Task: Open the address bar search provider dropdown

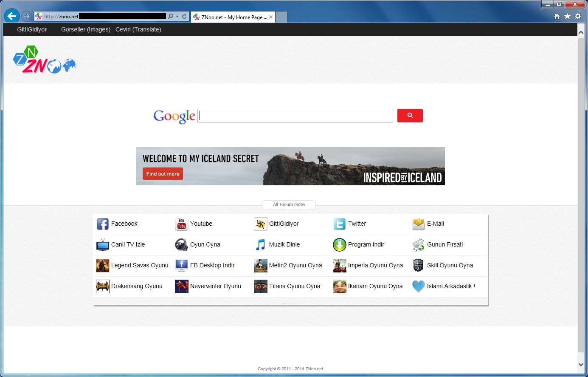Action: (177, 16)
